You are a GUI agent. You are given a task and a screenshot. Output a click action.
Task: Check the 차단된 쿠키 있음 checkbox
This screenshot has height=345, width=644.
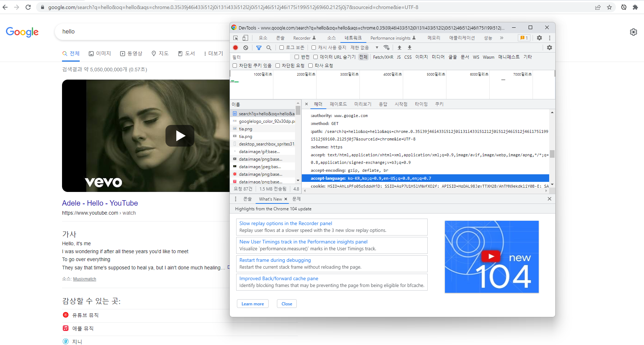235,66
